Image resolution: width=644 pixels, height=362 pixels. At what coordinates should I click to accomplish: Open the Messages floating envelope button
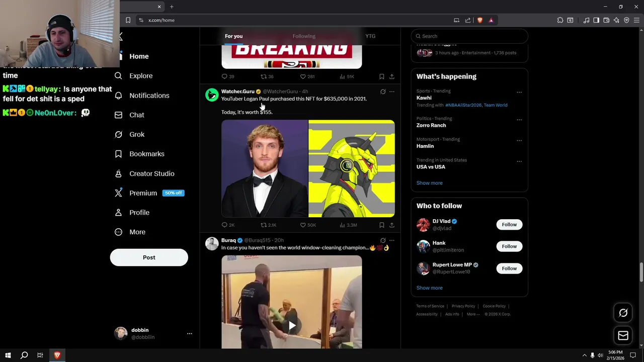623,335
